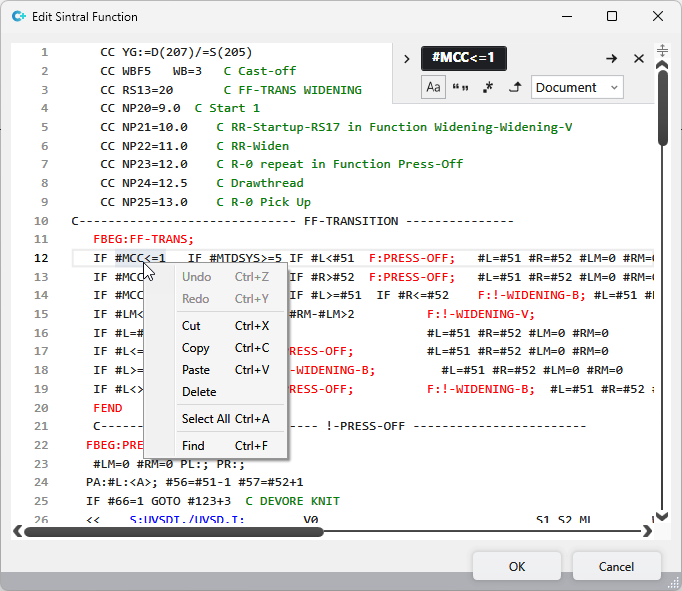This screenshot has width=682, height=591.
Task: Toggle search upward arrow icon
Action: 515,88
